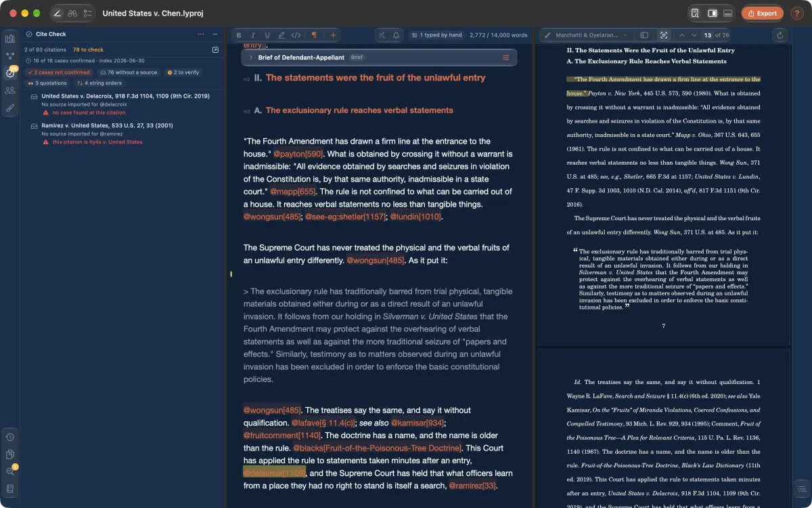Pop out cite check list arrow icon

pos(215,49)
